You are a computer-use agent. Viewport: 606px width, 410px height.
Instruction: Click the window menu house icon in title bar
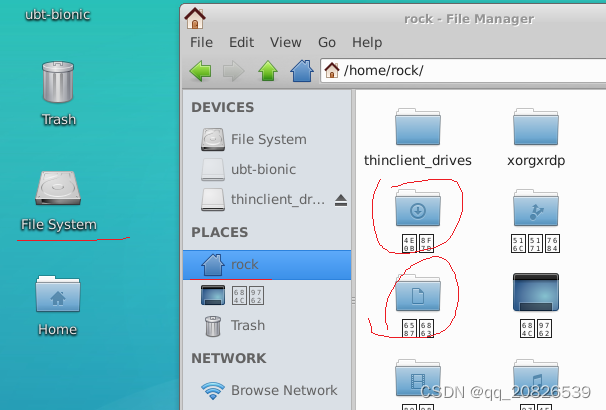pos(195,18)
